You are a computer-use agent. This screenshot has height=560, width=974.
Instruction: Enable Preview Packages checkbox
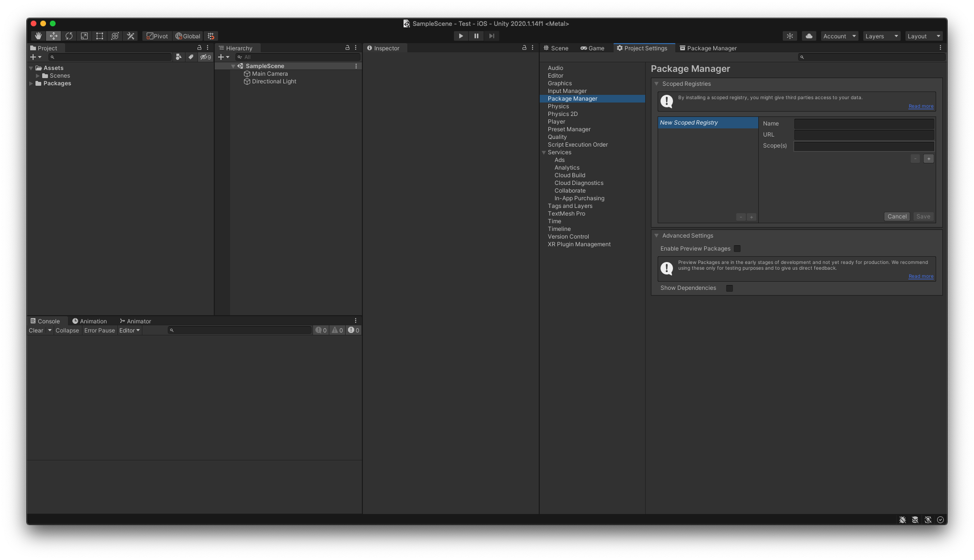click(737, 249)
